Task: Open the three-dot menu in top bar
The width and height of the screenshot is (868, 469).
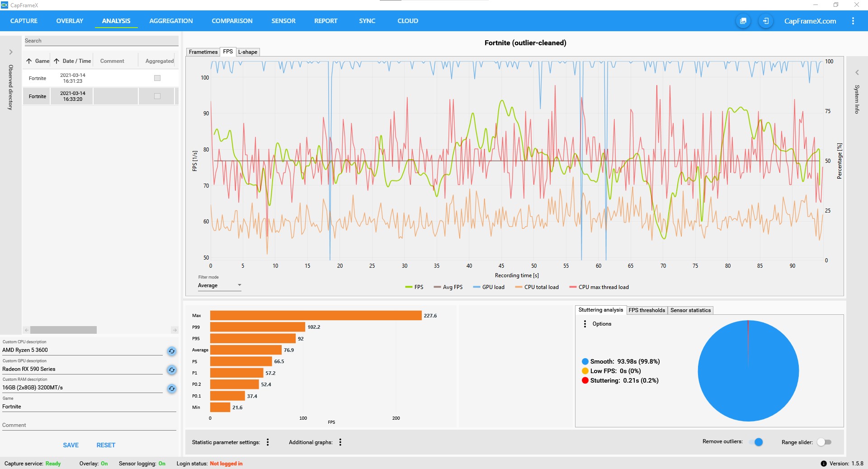Action: coord(853,21)
